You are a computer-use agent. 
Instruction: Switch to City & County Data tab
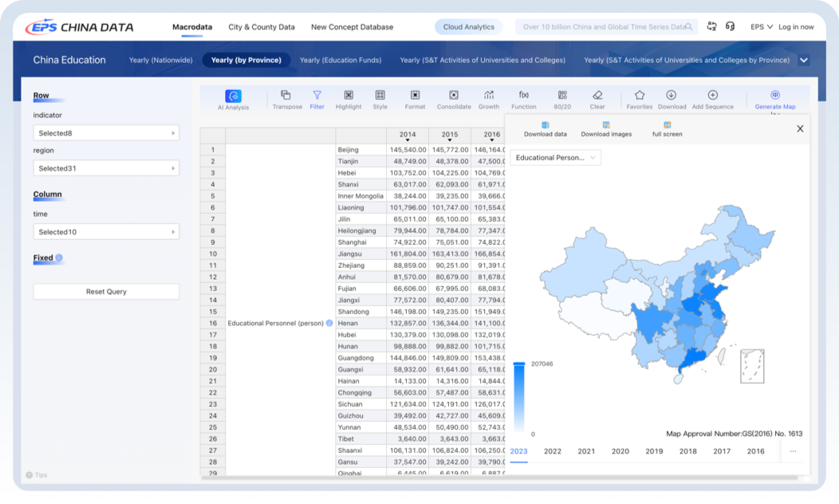[262, 27]
